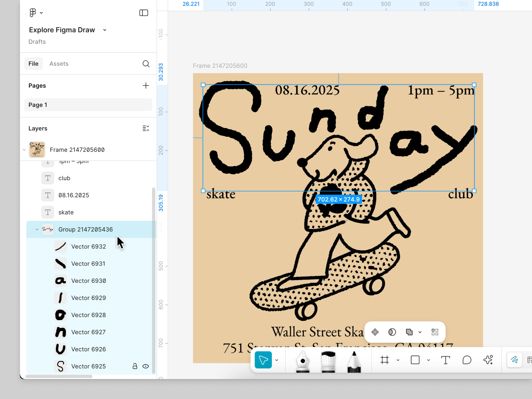Select the Pen tool in bottom toolbar
Screen dimensions: 532x399
click(303, 361)
